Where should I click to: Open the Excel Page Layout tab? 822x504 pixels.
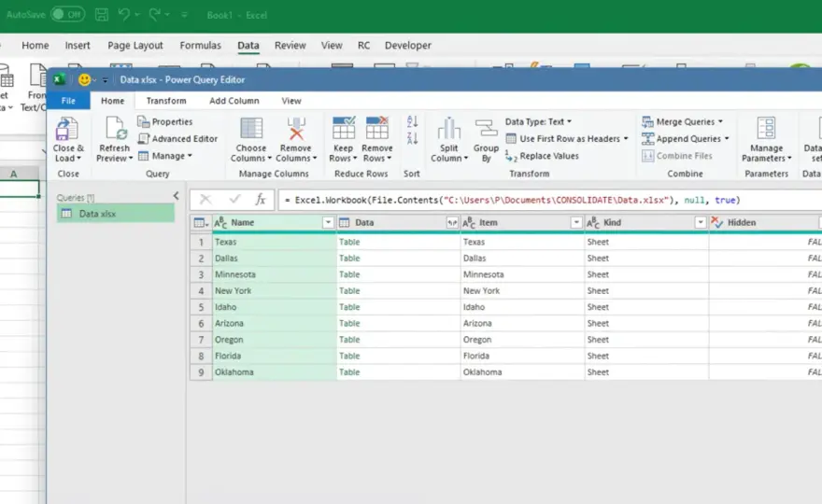(x=135, y=46)
